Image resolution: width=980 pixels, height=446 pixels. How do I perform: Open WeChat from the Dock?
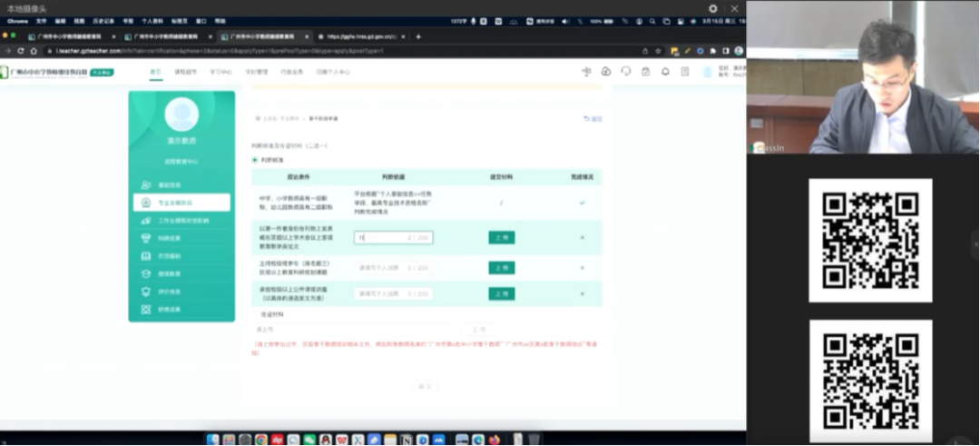click(309, 440)
